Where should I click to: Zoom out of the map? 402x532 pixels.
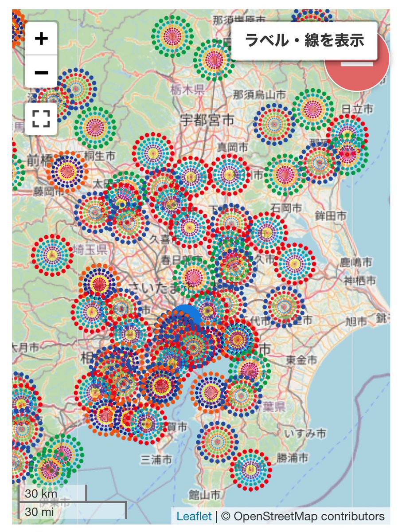[41, 72]
